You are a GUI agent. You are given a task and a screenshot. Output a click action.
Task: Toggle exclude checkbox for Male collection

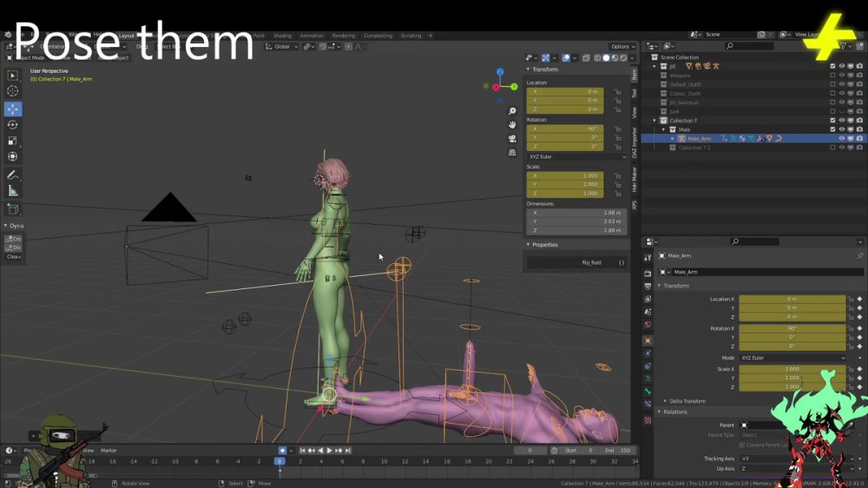click(832, 129)
